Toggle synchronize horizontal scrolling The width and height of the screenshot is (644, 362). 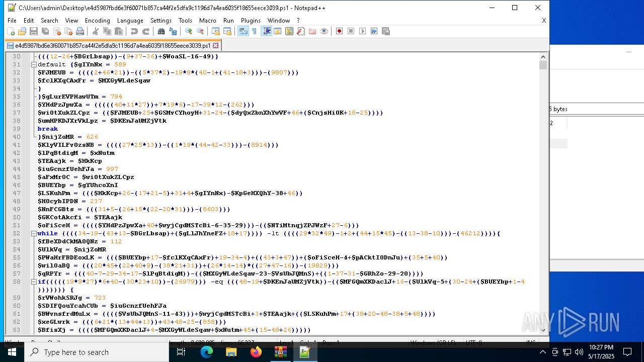click(x=227, y=31)
